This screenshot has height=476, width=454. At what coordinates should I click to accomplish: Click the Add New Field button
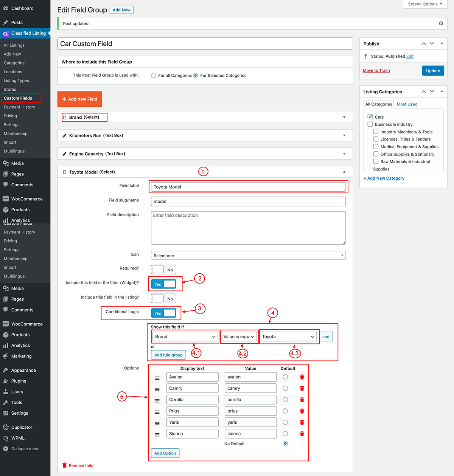[x=80, y=99]
